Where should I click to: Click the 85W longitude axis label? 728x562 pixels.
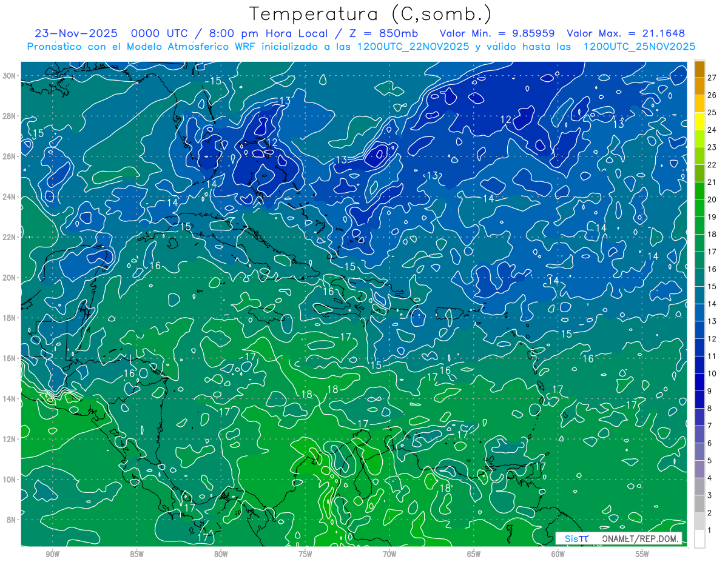coord(136,554)
